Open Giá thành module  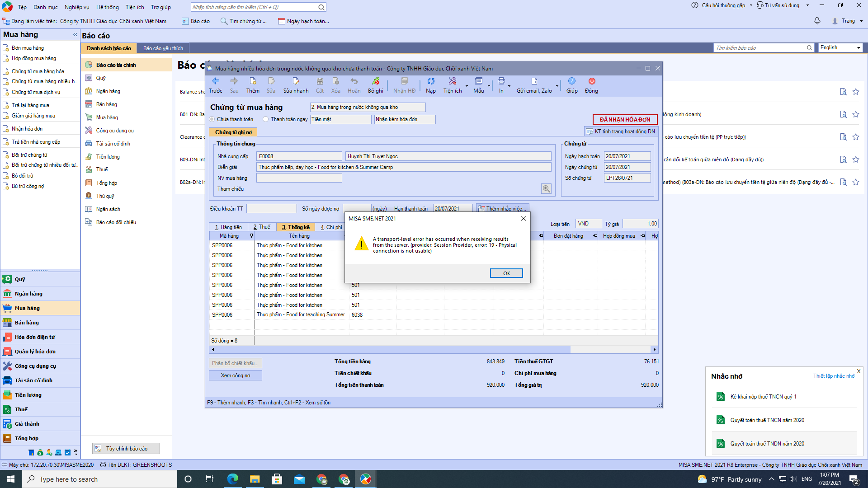tap(40, 424)
